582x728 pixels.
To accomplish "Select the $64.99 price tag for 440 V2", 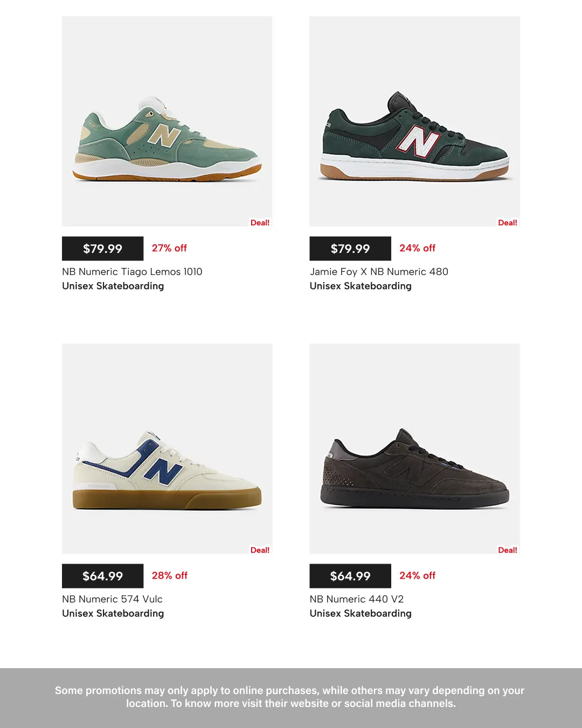I will coord(350,576).
